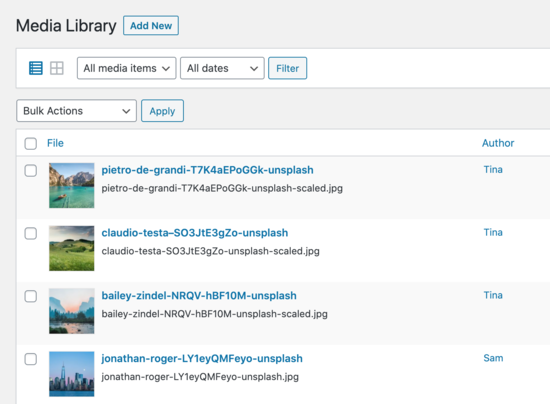Image resolution: width=550 pixels, height=404 pixels.
Task: Click the Apply button
Action: (162, 111)
